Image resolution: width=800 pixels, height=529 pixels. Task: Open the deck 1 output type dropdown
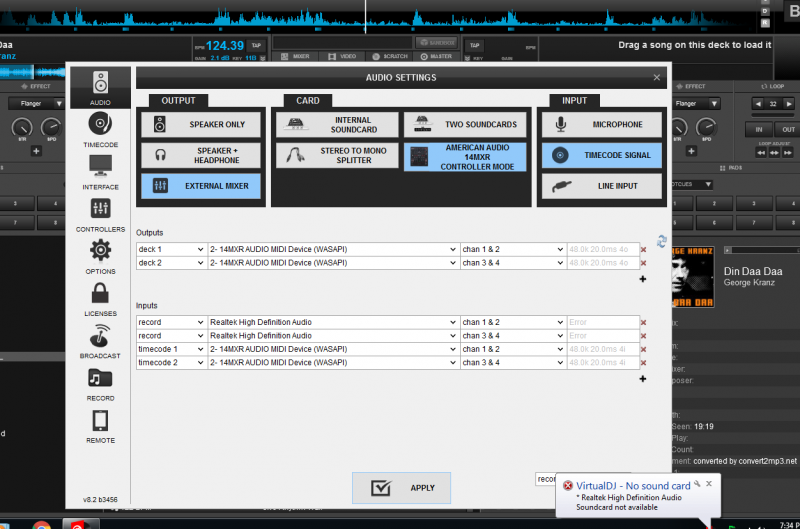point(171,249)
